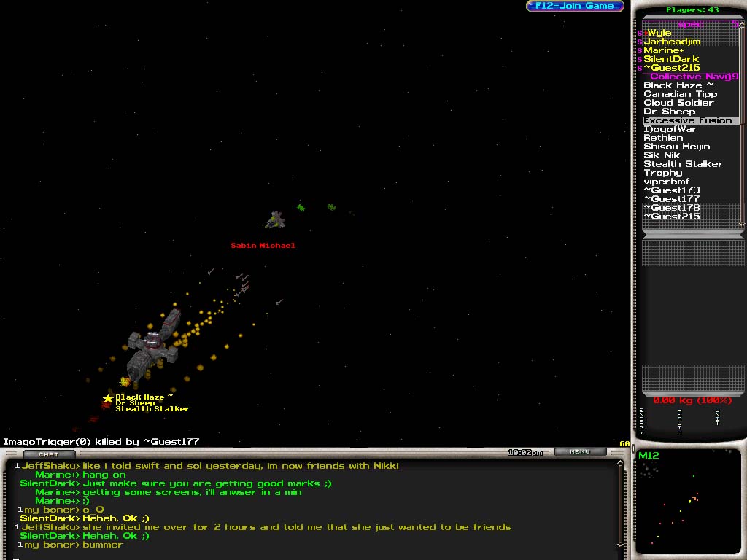Open the MENU button above chat
This screenshot has width=747, height=560.
[x=579, y=452]
